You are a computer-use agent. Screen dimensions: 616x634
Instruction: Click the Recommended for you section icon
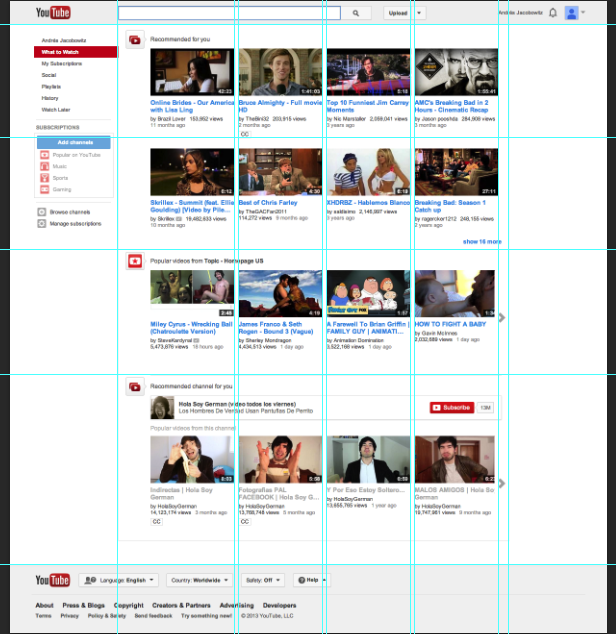(x=135, y=40)
